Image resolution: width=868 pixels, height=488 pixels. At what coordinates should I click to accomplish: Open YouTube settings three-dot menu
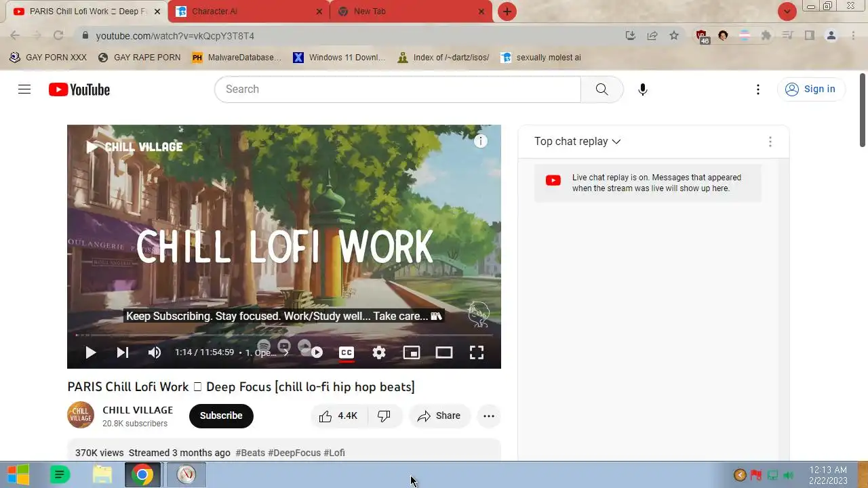point(758,89)
